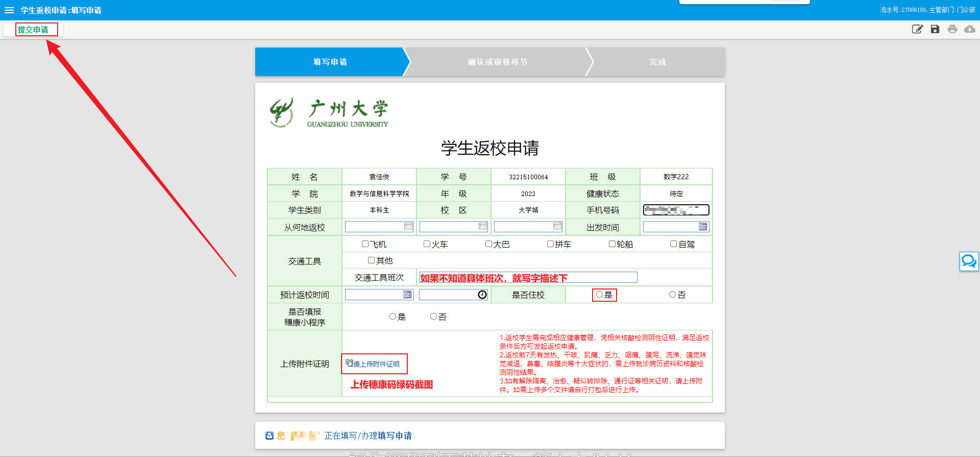Viewport: 980px width, 457px height.
Task: Click the 学生返校申请 form heading
Action: (490, 148)
